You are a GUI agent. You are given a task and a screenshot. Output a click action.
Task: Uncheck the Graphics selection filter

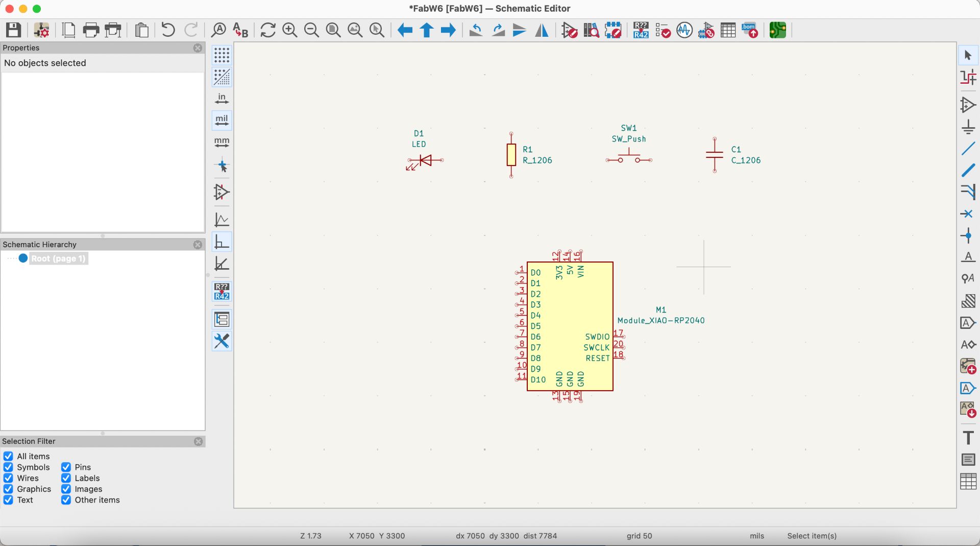click(8, 489)
